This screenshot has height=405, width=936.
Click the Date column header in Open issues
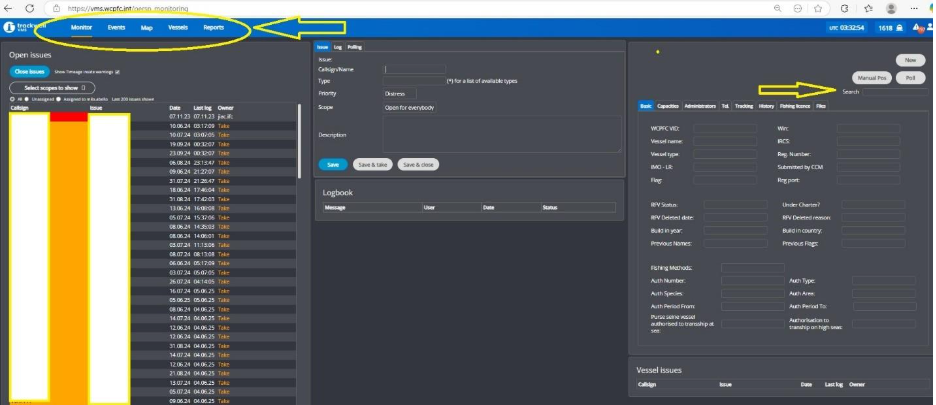(x=175, y=108)
